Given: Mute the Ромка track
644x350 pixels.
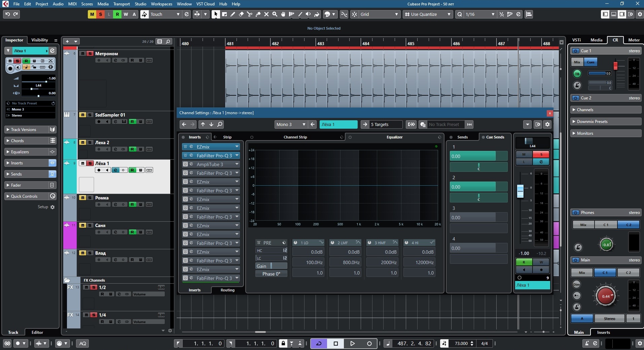Looking at the screenshot, I should [x=82, y=198].
